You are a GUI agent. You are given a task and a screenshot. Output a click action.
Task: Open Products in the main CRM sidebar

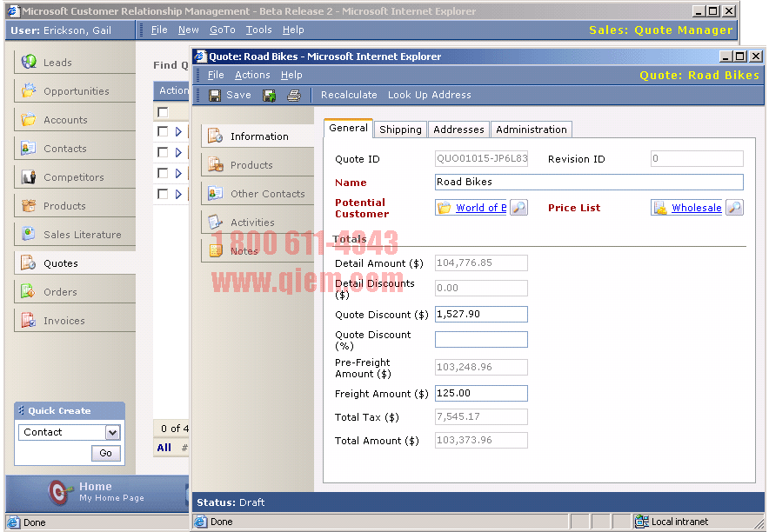[x=75, y=206]
